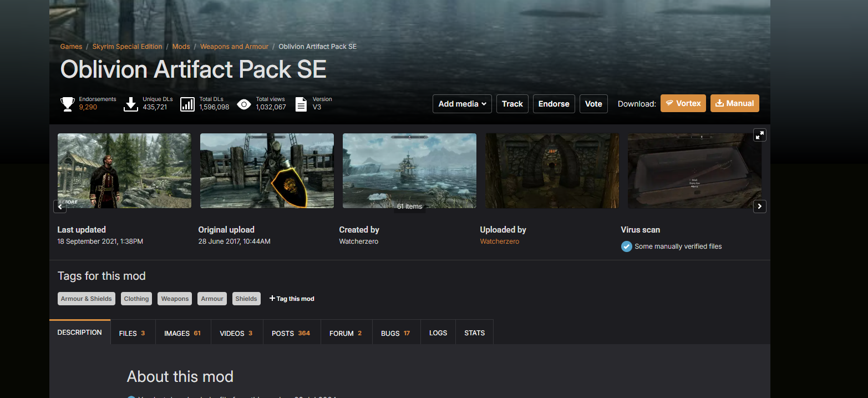Open Skyrim Special Edition breadcrumb link
Viewport: 868px width, 398px height.
tap(128, 47)
